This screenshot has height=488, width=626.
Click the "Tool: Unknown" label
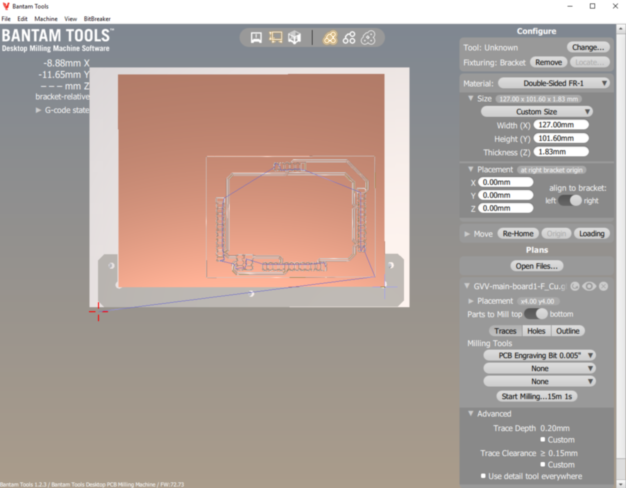490,48
